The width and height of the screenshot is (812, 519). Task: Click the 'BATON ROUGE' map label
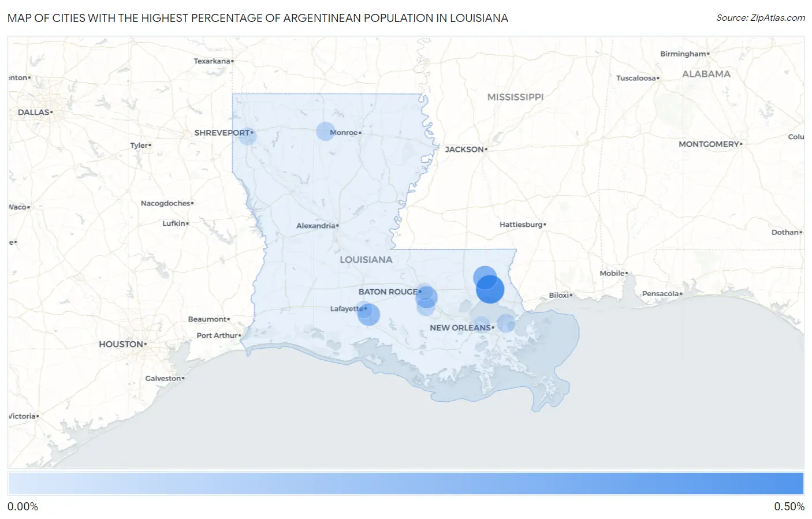point(388,292)
